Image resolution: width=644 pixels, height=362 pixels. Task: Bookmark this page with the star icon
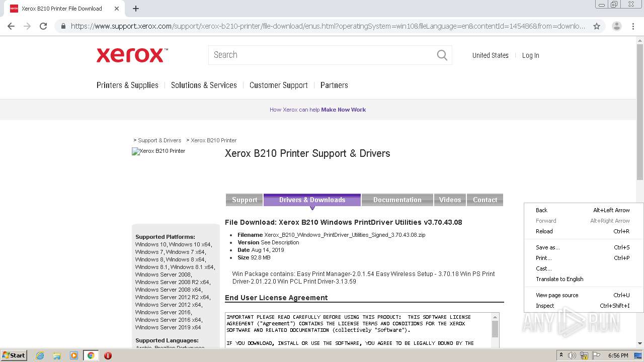coord(597,26)
